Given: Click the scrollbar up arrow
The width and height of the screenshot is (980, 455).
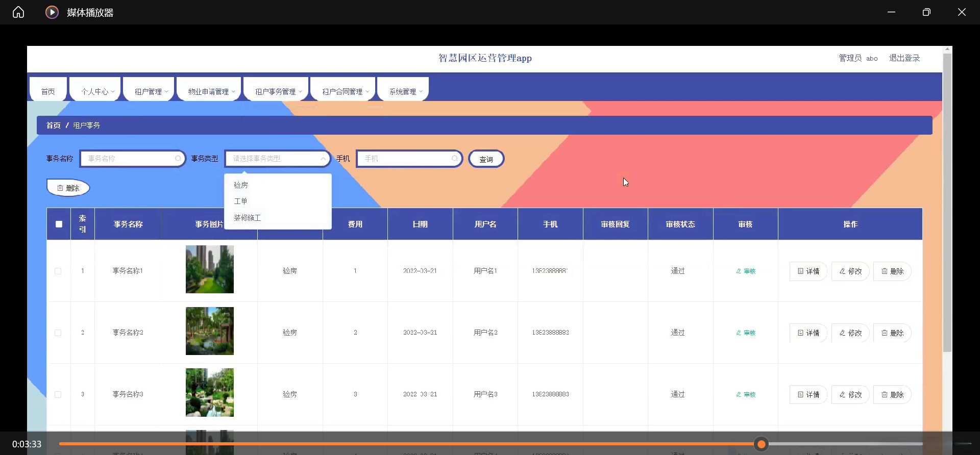Looking at the screenshot, I should [947, 49].
